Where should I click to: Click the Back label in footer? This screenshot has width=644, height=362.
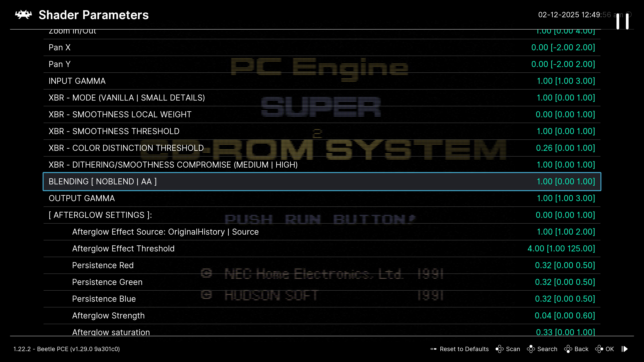581,349
